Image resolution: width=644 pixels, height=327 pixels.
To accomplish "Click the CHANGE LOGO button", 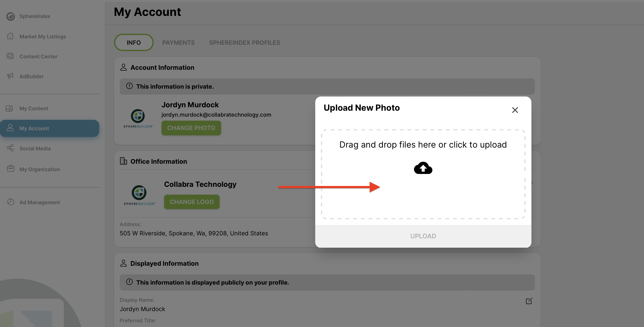I will (x=192, y=202).
